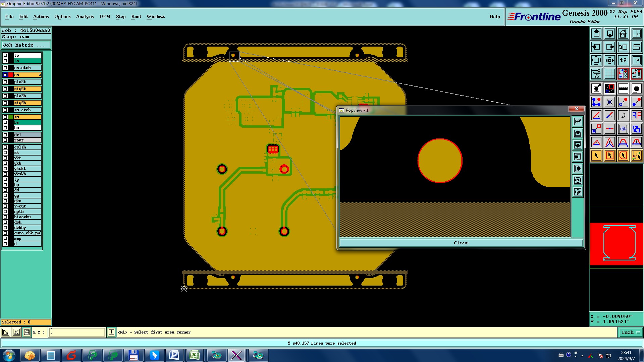This screenshot has height=362, width=644.
Task: Toggle the sig2t layer checkbox
Action: 5,89
